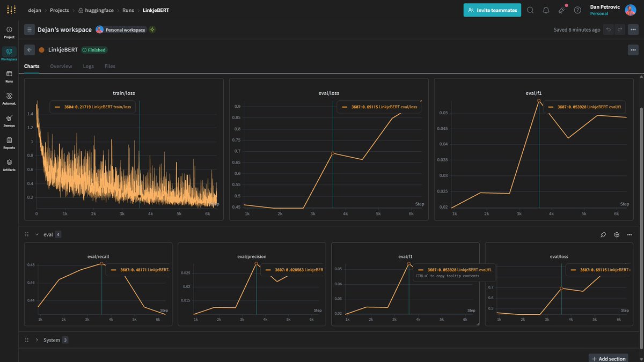Open the Artifacts sidebar item
This screenshot has width=644, height=362.
(x=9, y=165)
